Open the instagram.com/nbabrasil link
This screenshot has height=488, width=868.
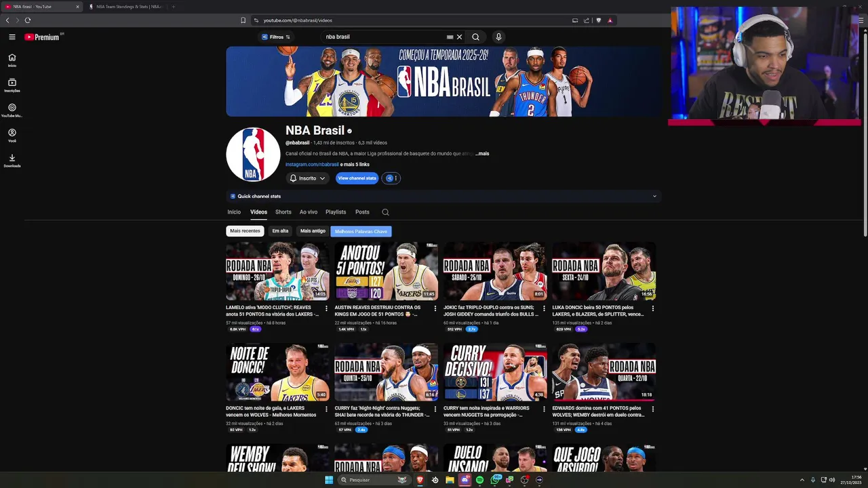pos(312,165)
